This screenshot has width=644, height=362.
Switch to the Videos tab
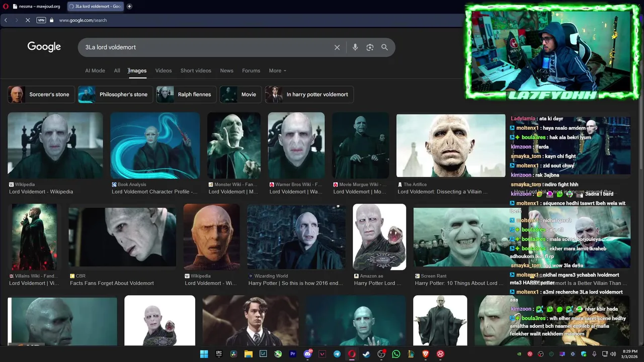[x=164, y=70]
